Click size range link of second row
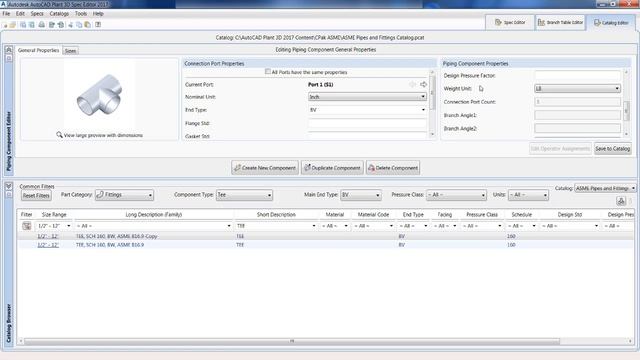 coord(48,245)
